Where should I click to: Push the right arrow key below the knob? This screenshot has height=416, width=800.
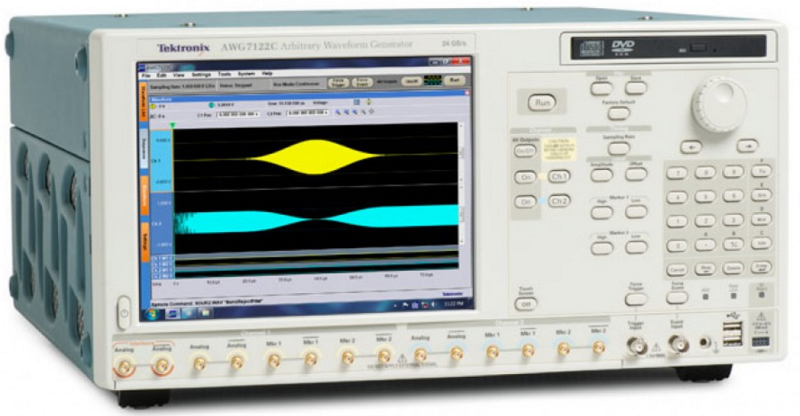pos(747,145)
